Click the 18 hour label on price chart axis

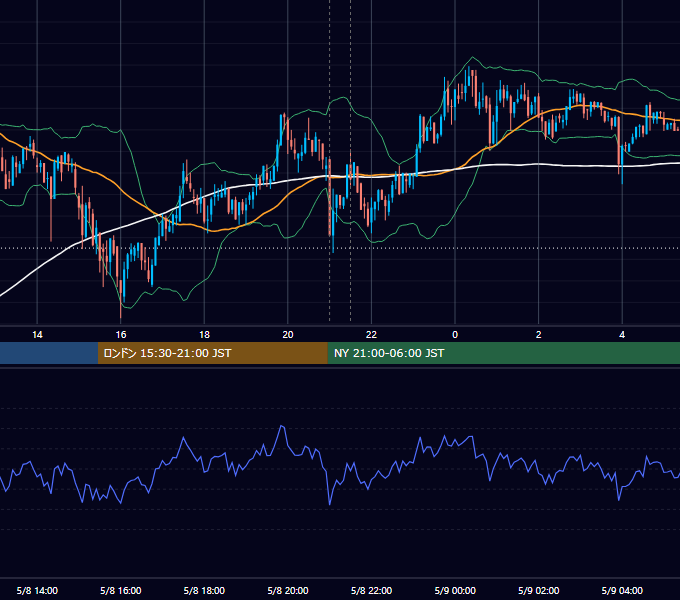(x=204, y=335)
